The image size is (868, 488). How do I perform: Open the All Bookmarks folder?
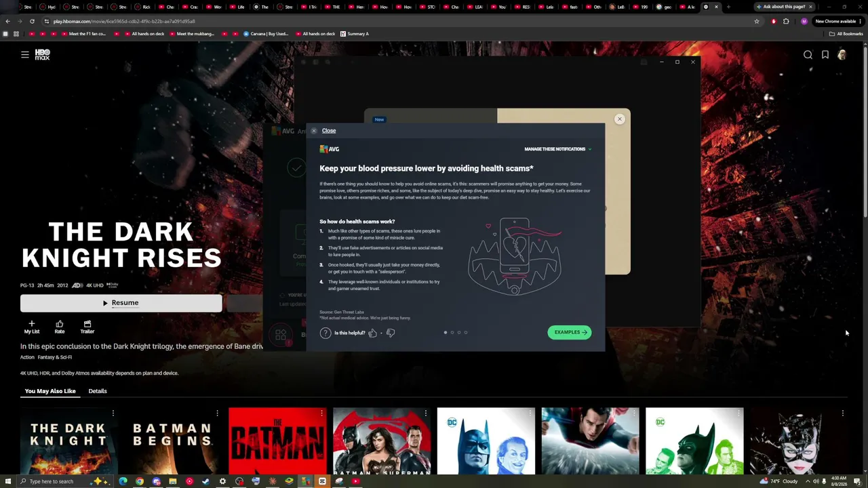point(846,34)
